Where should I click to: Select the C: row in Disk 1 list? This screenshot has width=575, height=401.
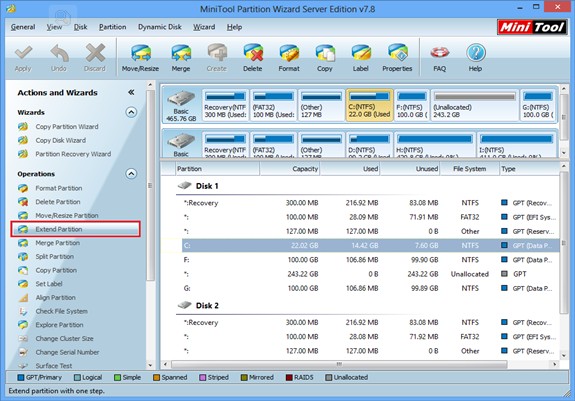click(370, 246)
